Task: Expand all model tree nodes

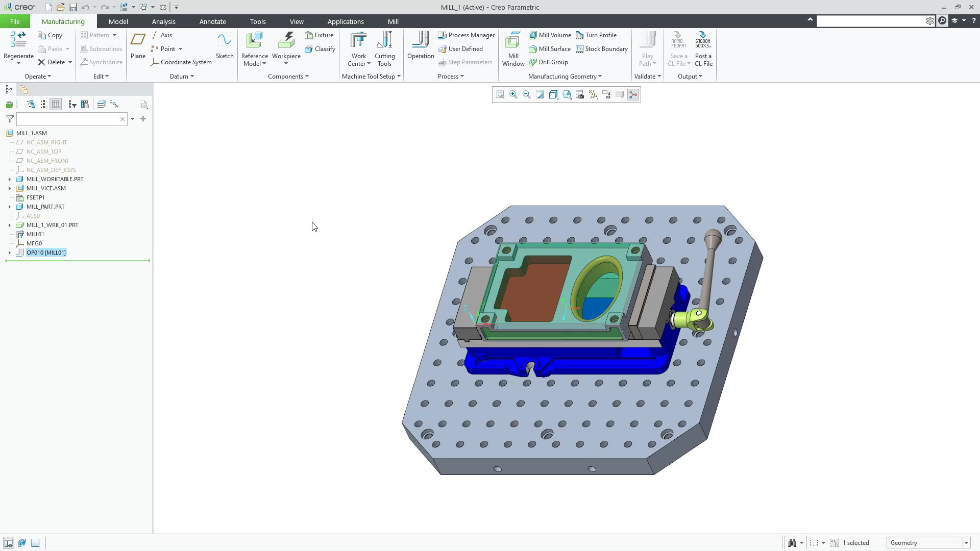Action: pos(31,104)
